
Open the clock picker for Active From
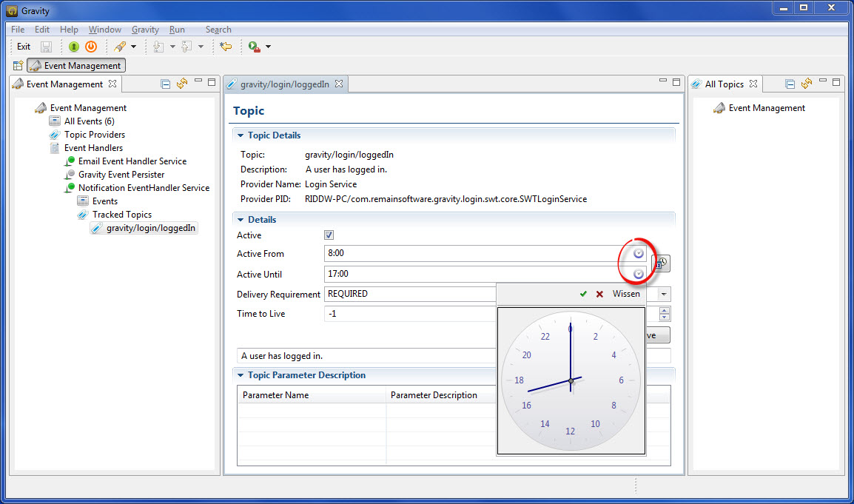click(639, 254)
